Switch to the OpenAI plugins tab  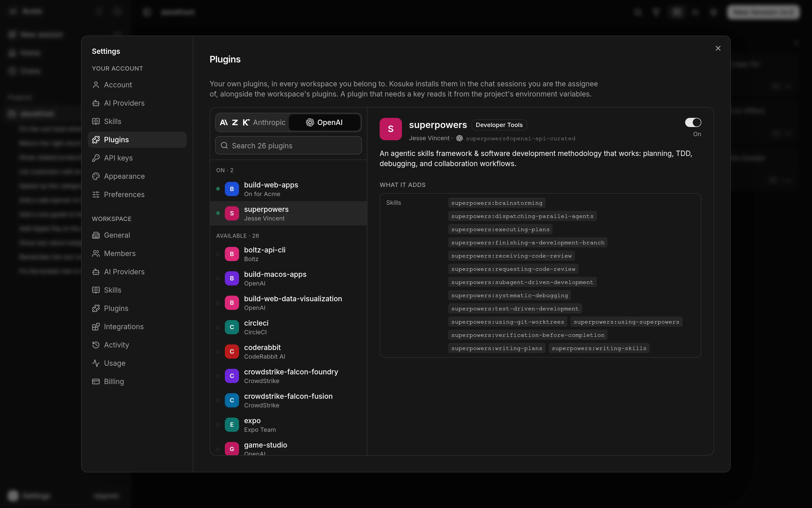pyautogui.click(x=325, y=122)
